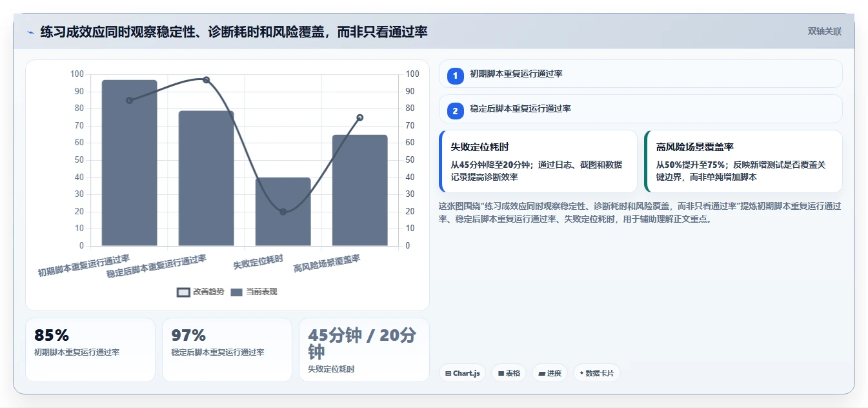Toggle the 改善趋势 legend swatch
This screenshot has height=408, width=868.
pyautogui.click(x=183, y=292)
